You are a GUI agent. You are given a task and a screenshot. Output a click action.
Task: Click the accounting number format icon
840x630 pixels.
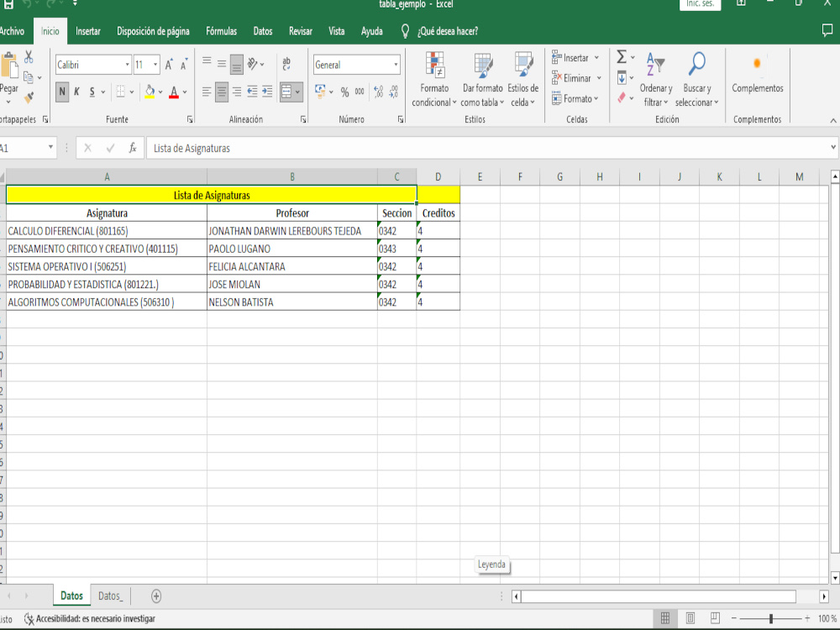coord(320,91)
